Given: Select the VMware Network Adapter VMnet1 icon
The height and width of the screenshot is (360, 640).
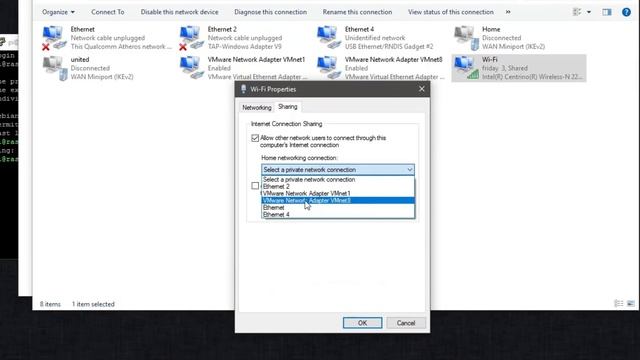Looking at the screenshot, I should pyautogui.click(x=191, y=68).
